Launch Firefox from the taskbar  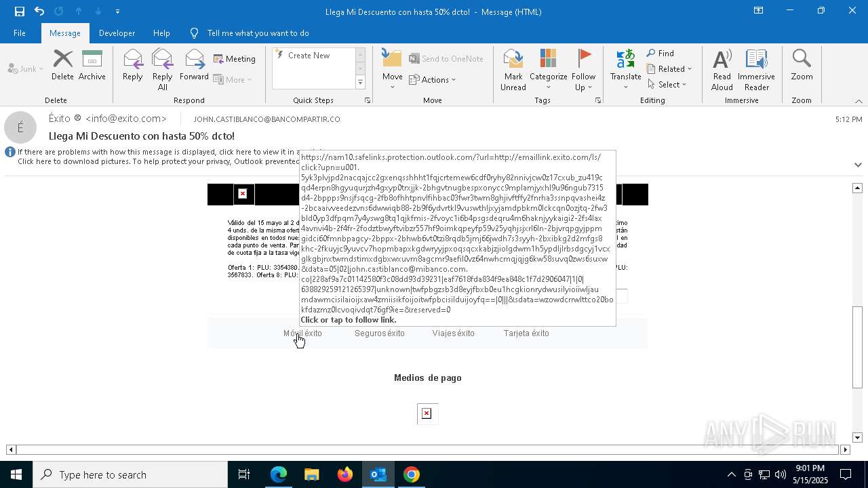coord(345,474)
